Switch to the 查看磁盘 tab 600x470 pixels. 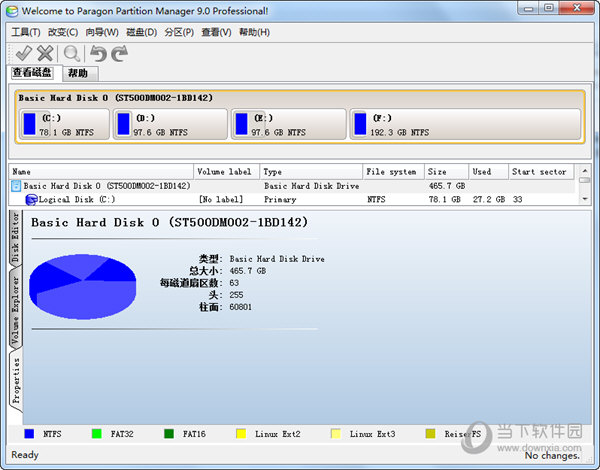[32, 72]
